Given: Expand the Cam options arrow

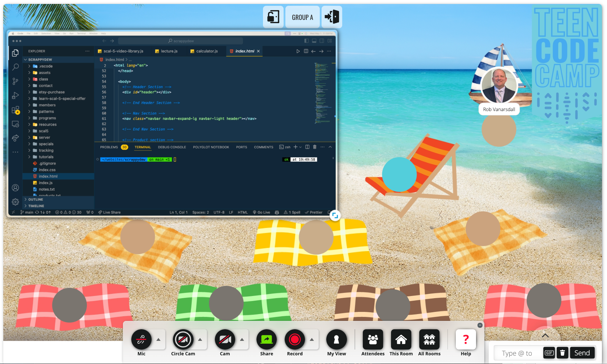Looking at the screenshot, I should (x=242, y=339).
